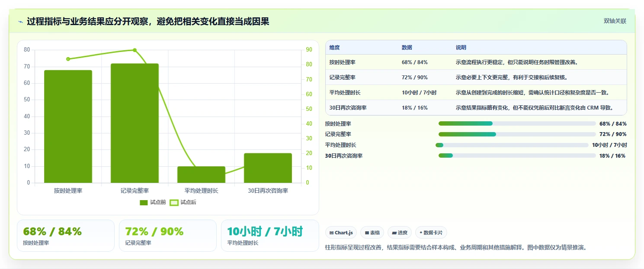Click the 记录完整率 progress bar

click(x=517, y=134)
